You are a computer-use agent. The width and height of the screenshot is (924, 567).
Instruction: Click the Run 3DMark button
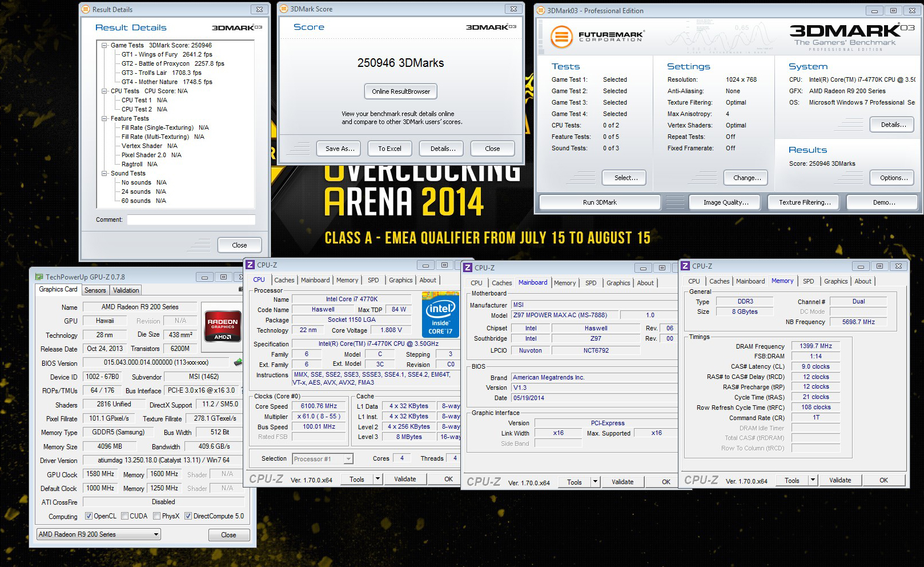[600, 202]
